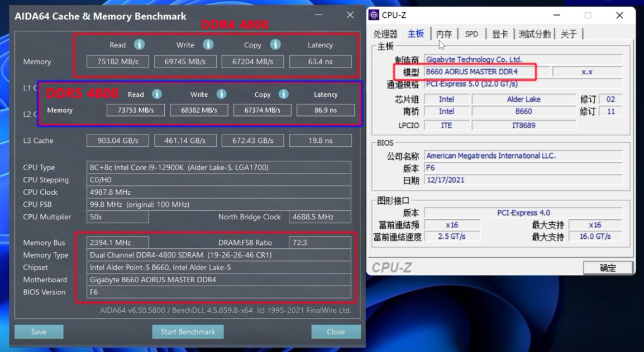644x352 pixels.
Task: Switch to the 处理器 tab in CPU-Z
Action: (x=385, y=33)
